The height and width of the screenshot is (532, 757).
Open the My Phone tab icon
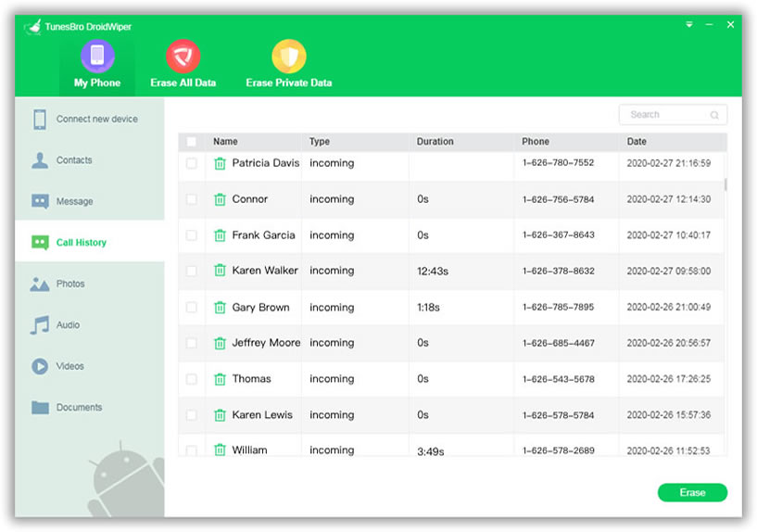(97, 57)
